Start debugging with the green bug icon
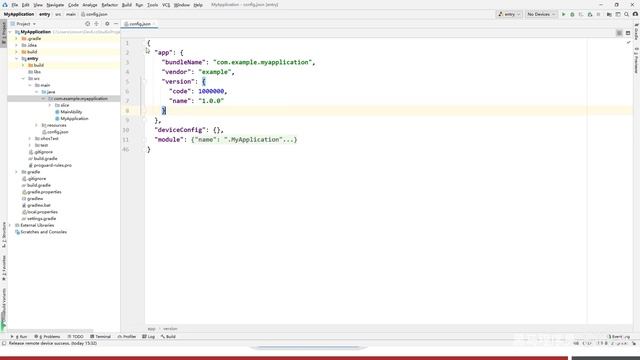 572,14
